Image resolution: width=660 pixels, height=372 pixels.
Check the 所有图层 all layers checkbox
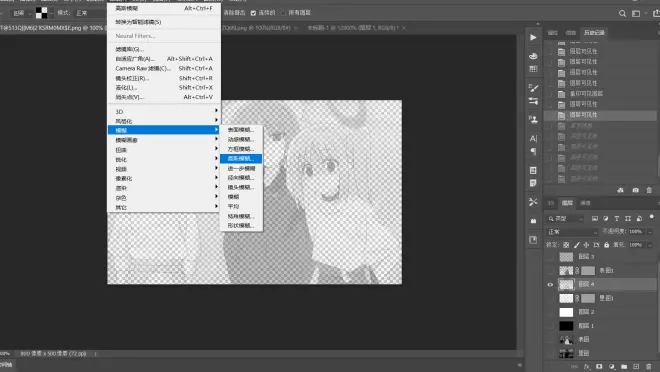click(x=283, y=13)
